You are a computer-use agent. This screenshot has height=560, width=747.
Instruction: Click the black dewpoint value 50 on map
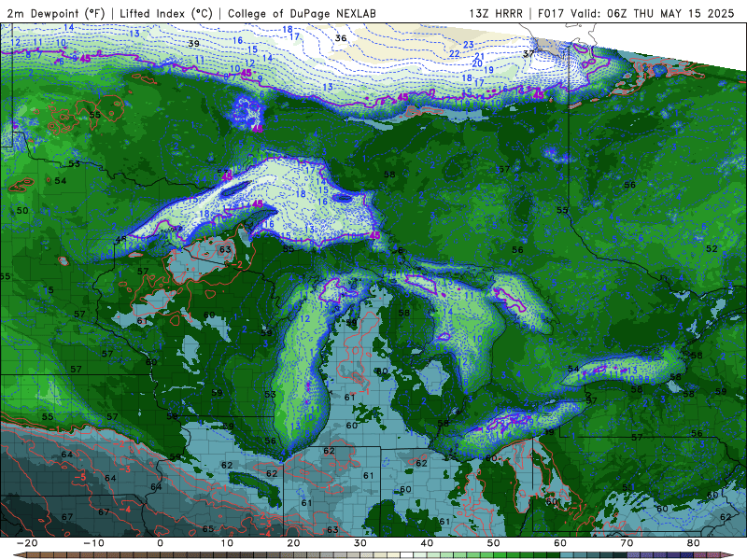22,211
